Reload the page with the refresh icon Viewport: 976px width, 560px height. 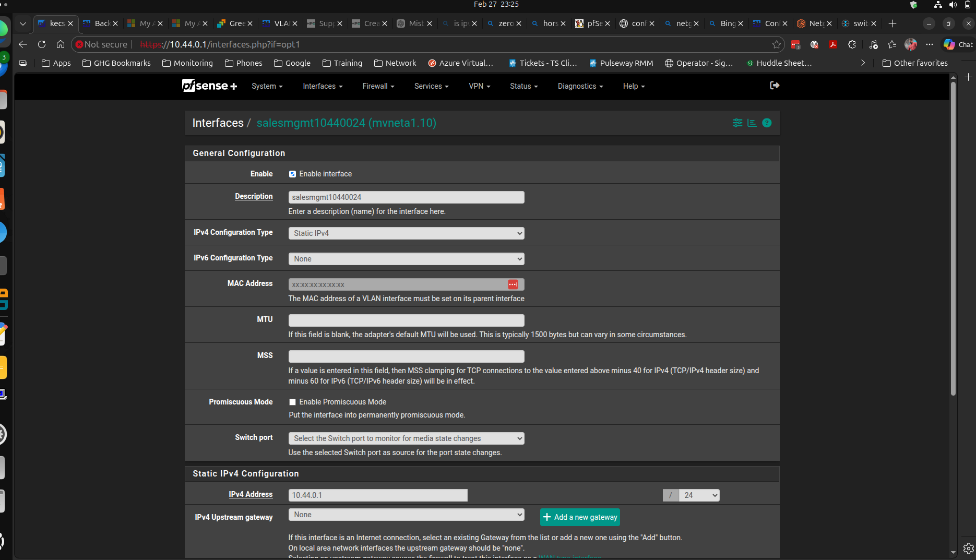(x=42, y=44)
